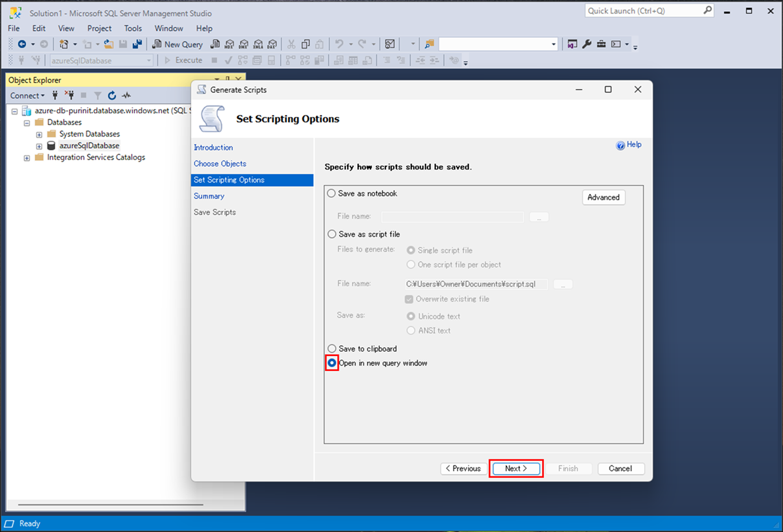
Task: Choose the Save as script file option
Action: 332,234
